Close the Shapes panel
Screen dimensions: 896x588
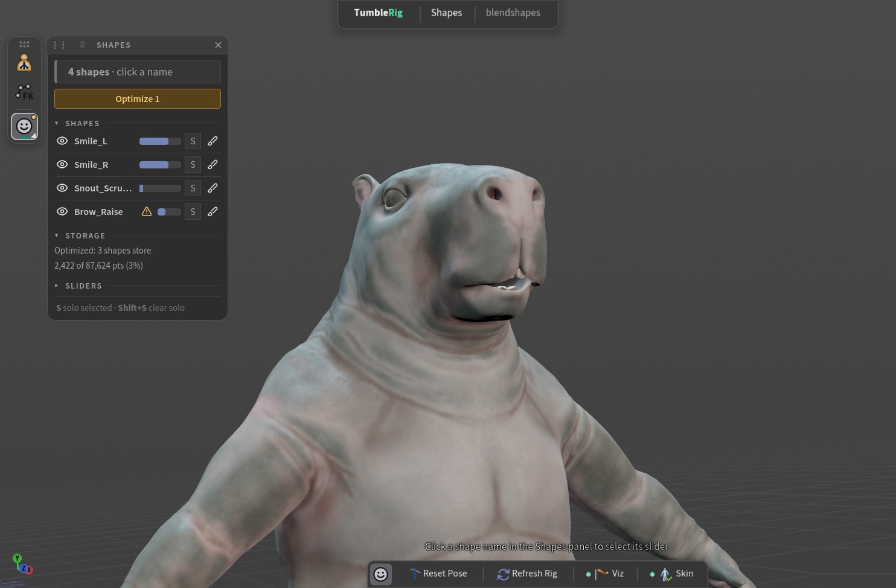[x=218, y=45]
